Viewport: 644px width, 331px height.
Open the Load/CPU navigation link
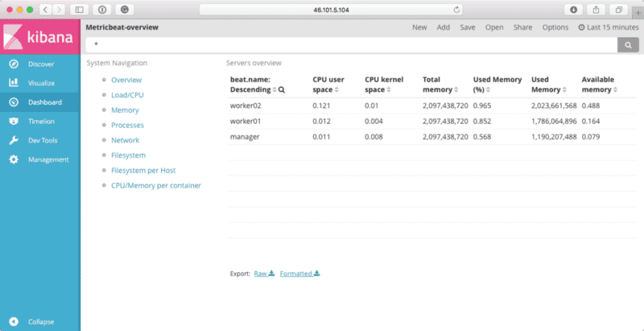[127, 95]
